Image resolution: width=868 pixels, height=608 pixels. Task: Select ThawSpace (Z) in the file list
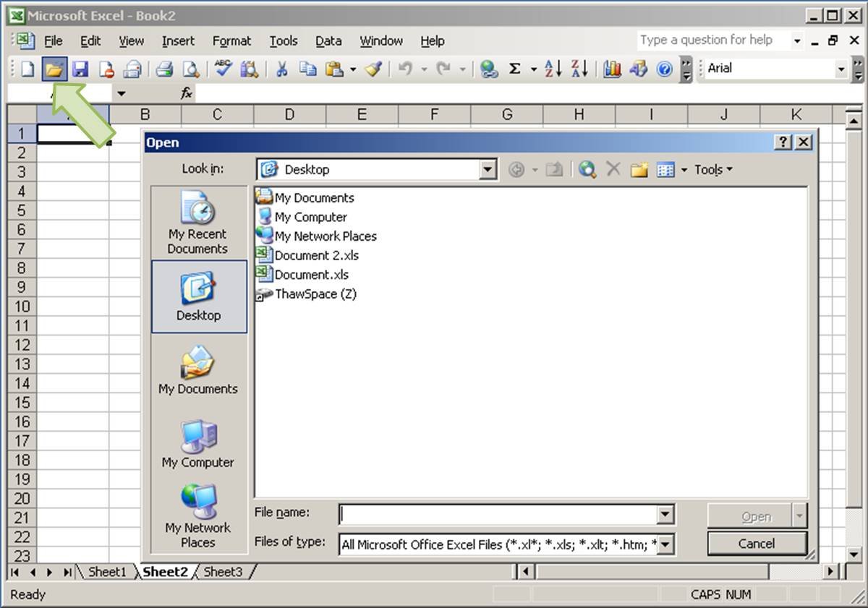click(x=307, y=294)
